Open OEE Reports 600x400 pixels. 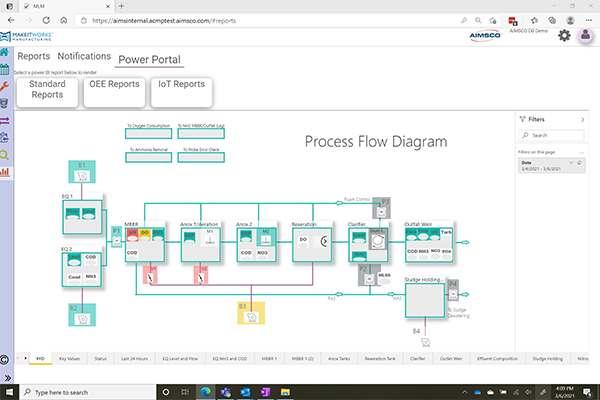tap(114, 92)
